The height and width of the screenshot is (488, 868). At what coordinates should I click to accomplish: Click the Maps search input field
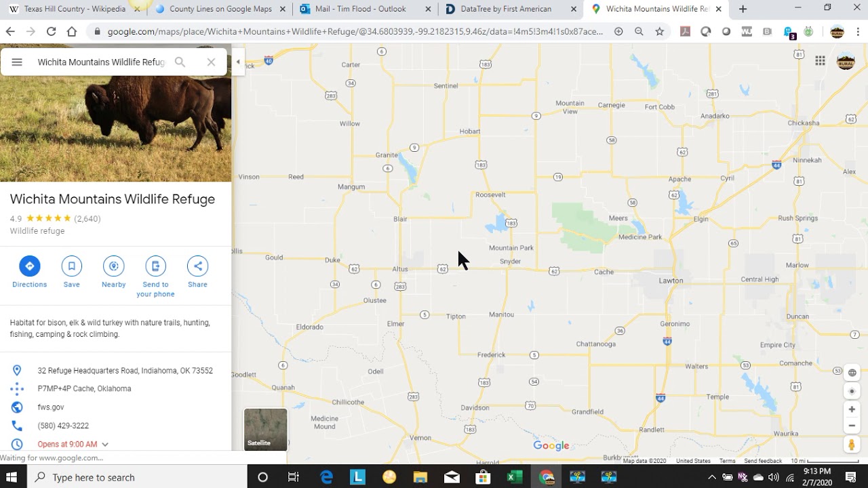101,62
